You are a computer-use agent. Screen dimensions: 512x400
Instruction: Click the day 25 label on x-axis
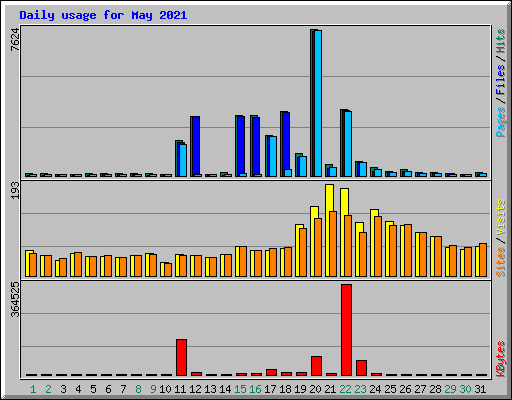coord(390,389)
